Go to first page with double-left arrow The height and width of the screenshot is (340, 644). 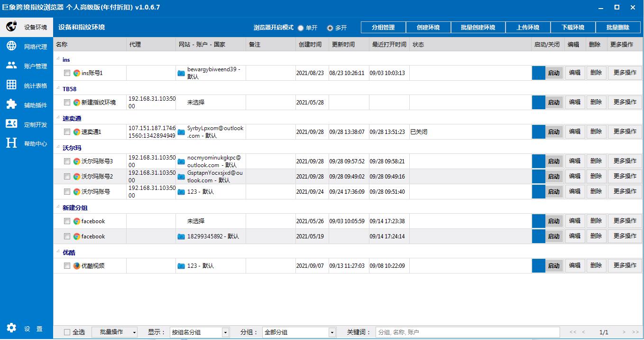click(x=573, y=332)
